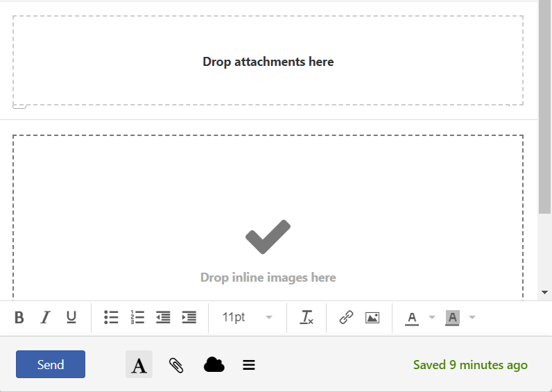Attach a file from cloud storage

[x=214, y=365]
